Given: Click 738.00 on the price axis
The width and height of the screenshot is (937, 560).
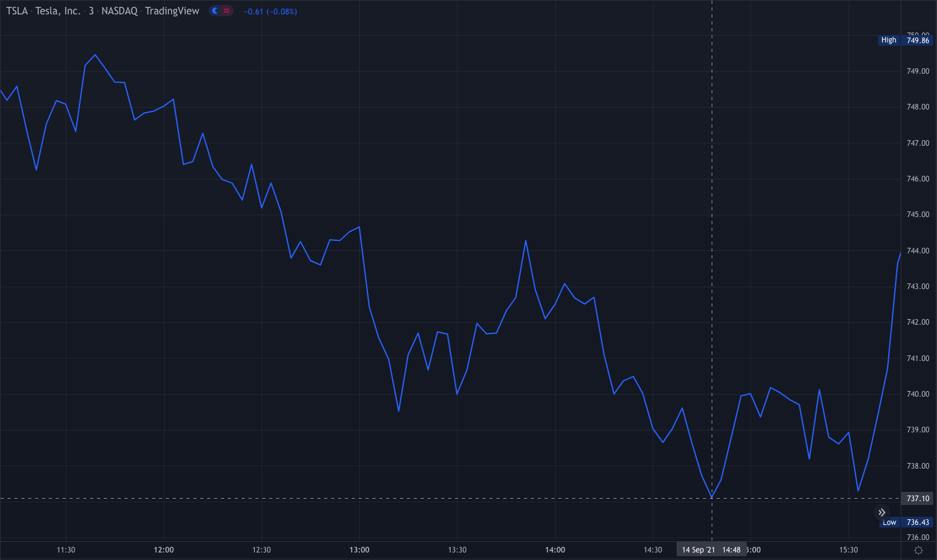Looking at the screenshot, I should tap(918, 466).
